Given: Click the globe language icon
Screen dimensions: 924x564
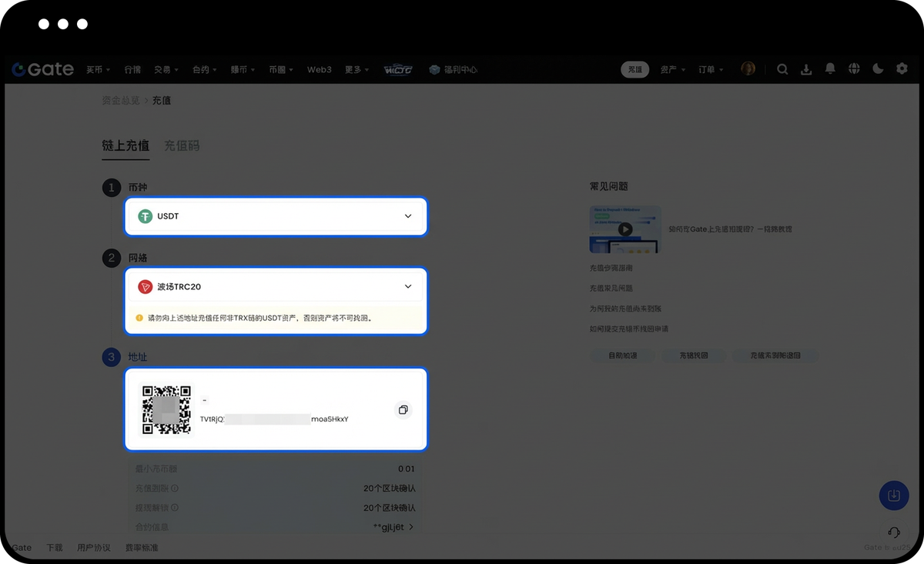Looking at the screenshot, I should point(854,69).
